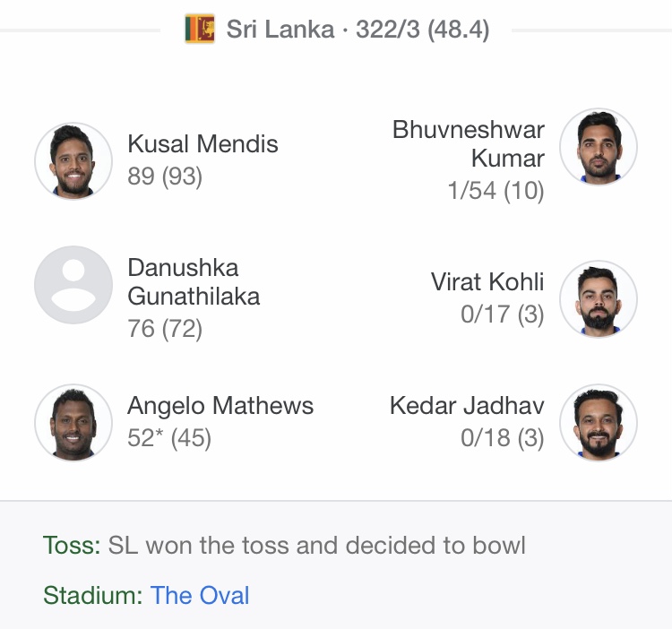Open The Oval stadium link
The image size is (672, 629).
(x=200, y=595)
